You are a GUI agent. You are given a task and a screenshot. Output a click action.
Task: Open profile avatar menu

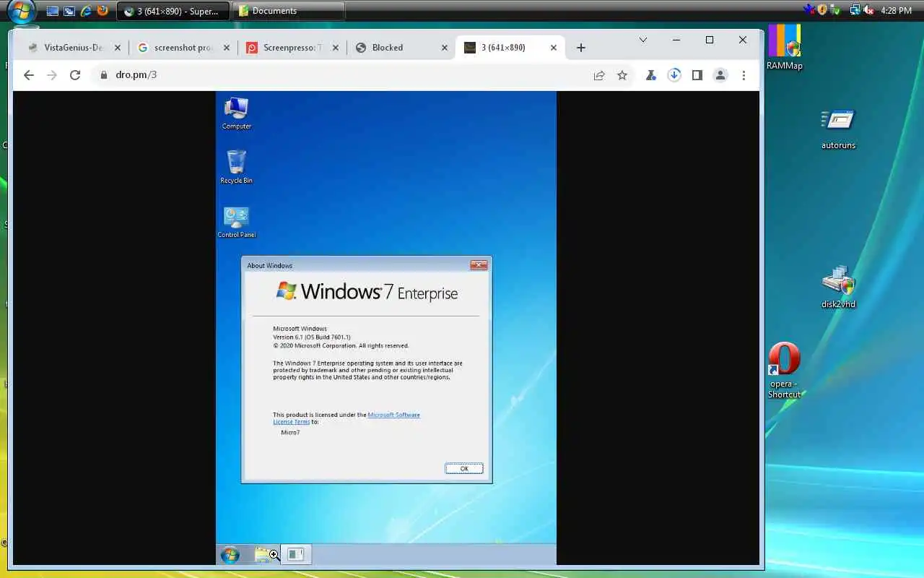720,75
